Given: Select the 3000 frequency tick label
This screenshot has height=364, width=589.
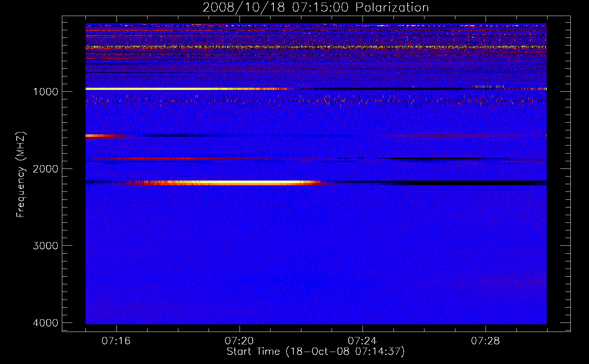Looking at the screenshot, I should (x=46, y=246).
